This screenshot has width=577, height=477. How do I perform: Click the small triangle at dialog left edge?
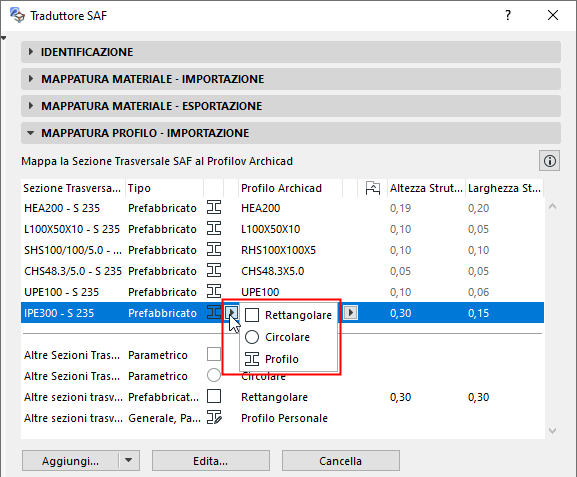point(4,38)
